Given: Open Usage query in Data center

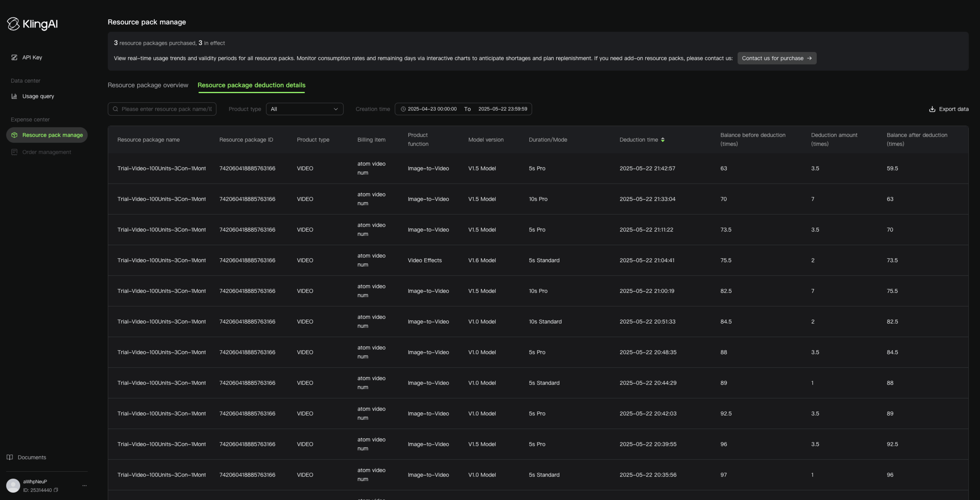Looking at the screenshot, I should click(38, 96).
